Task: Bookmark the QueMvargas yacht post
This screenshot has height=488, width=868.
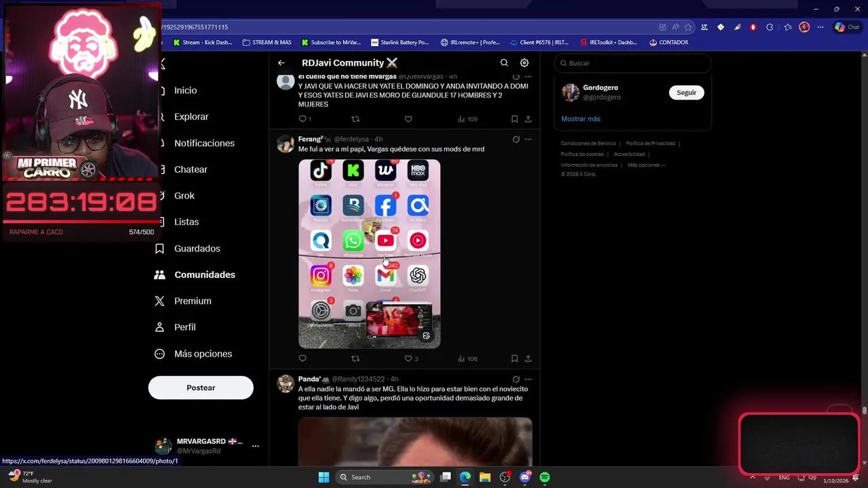Action: coord(515,119)
